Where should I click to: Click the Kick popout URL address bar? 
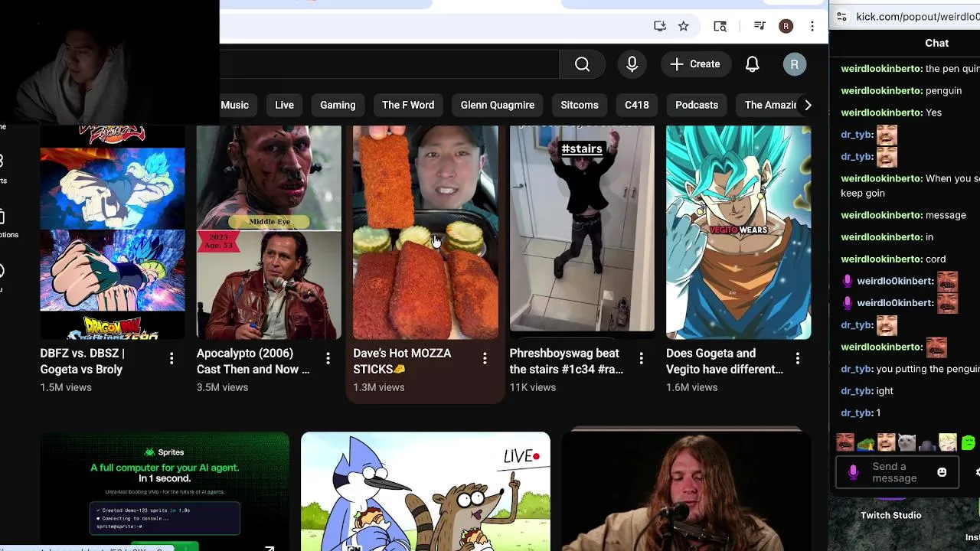(x=917, y=16)
